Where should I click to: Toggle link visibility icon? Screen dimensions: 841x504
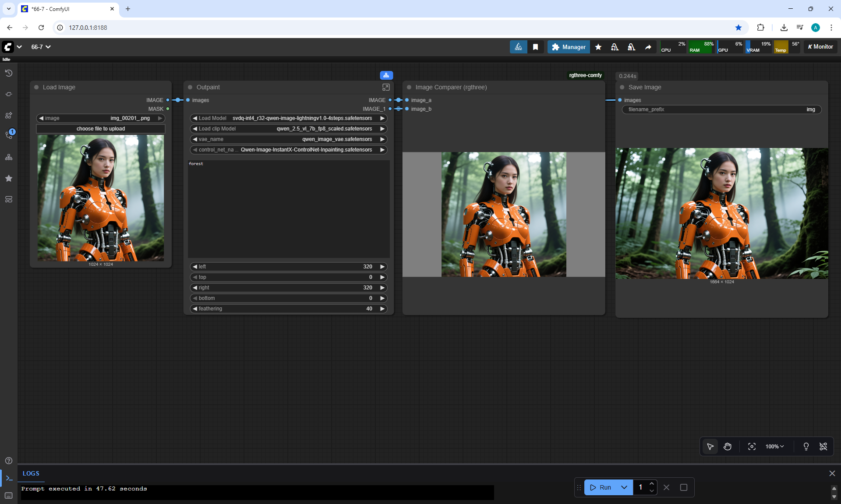(823, 447)
